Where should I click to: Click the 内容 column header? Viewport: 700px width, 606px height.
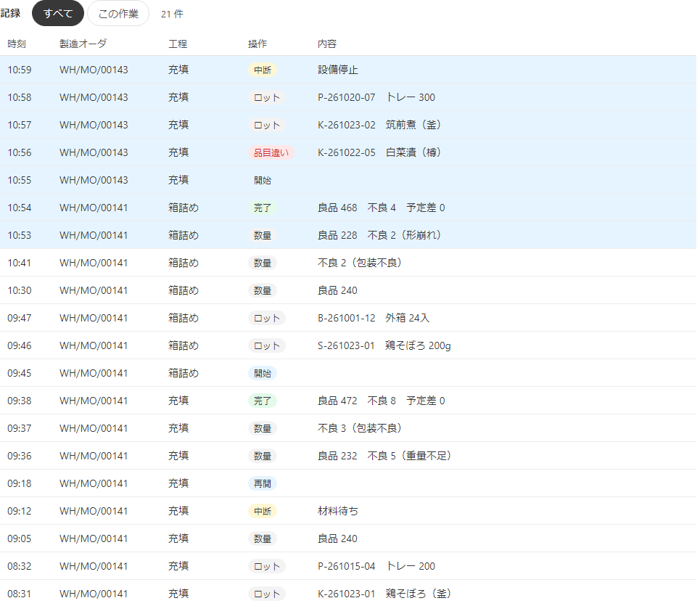pyautogui.click(x=326, y=44)
